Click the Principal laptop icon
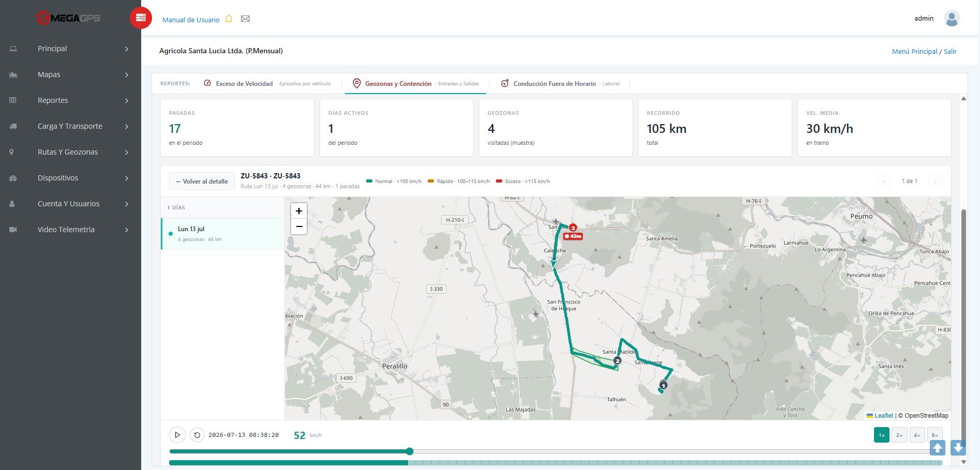The width and height of the screenshot is (980, 470). tap(13, 49)
